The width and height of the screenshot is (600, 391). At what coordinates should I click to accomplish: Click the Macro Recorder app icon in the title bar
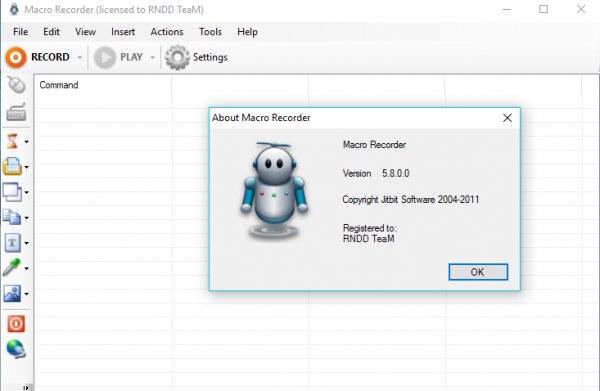pos(14,9)
